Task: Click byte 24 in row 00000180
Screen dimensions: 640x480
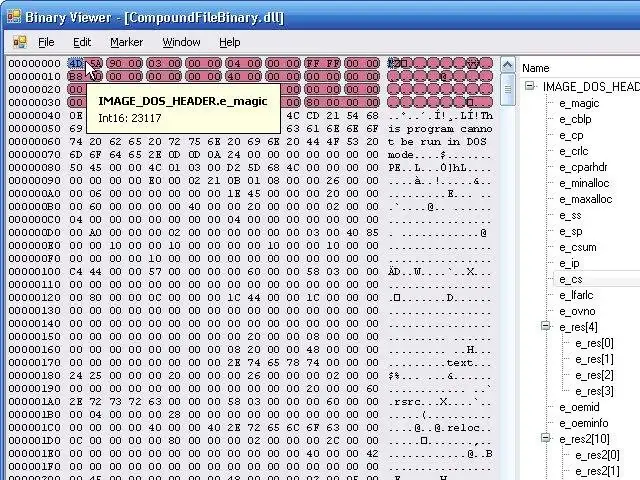Action: point(76,376)
